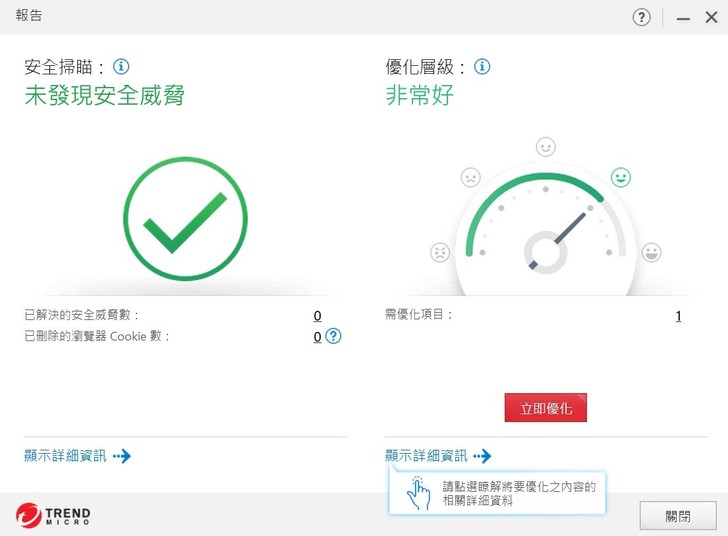Click the green smiley face on gauge
This screenshot has height=536, width=728.
[x=621, y=177]
